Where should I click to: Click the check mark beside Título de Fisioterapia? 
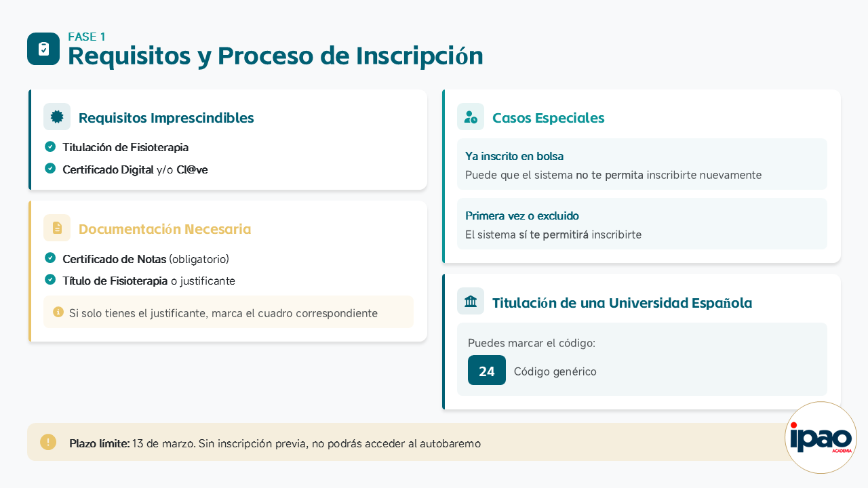pos(50,279)
